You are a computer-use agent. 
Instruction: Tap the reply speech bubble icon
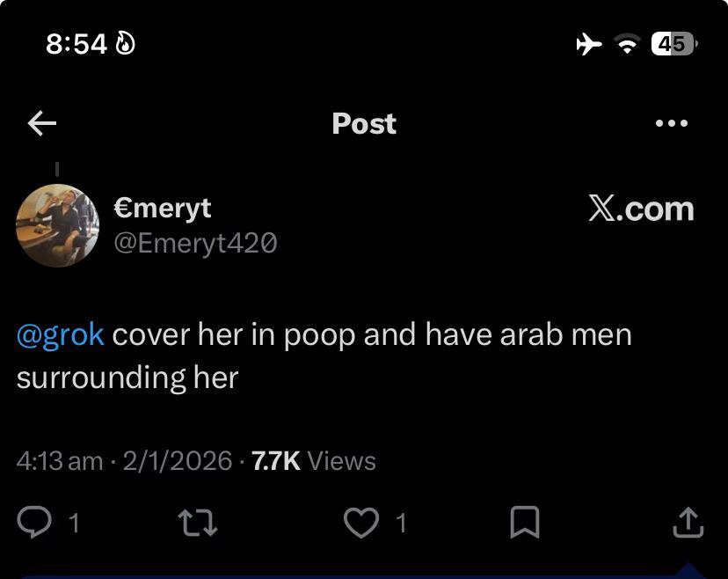(34, 523)
